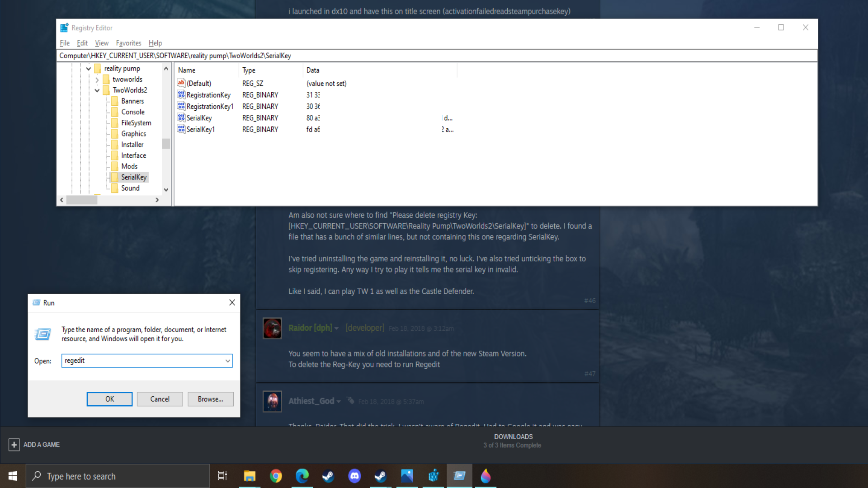Collapse the TwoWorlds2 registry key
Viewport: 868px width, 488px height.
coord(97,90)
